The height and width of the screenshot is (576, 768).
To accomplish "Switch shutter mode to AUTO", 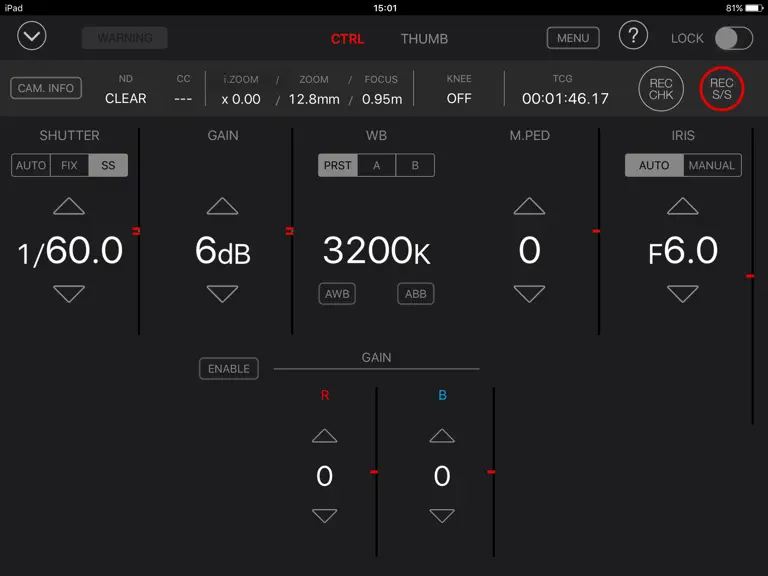I will pyautogui.click(x=31, y=166).
